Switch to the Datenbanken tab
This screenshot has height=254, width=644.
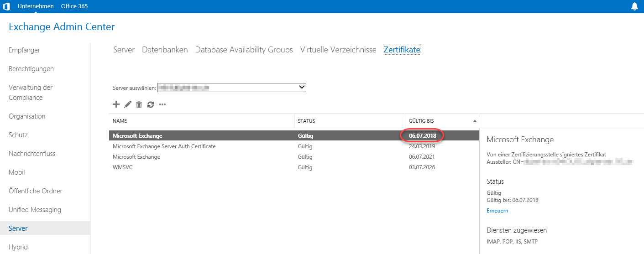click(165, 50)
